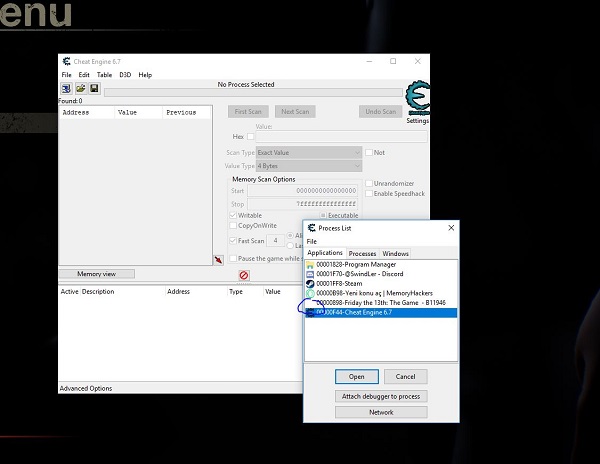Image resolution: width=600 pixels, height=464 pixels.
Task: Click the Steam process icon
Action: (x=310, y=284)
